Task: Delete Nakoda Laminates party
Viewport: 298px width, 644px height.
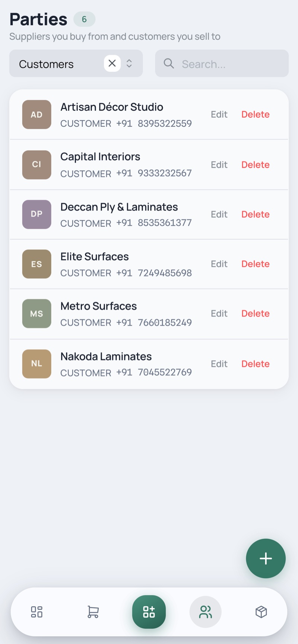Action: [256, 363]
